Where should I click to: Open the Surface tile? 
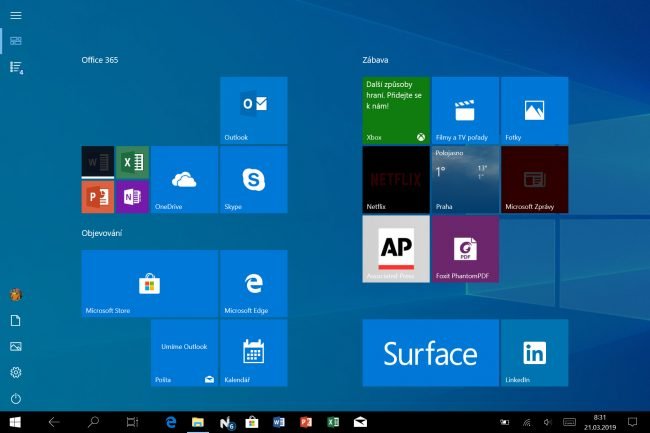click(x=430, y=353)
